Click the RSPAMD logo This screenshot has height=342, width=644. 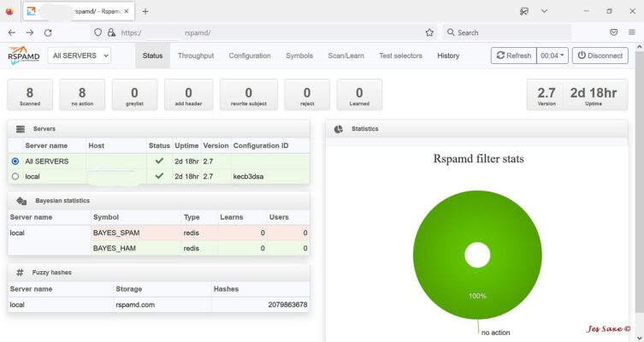(24, 56)
